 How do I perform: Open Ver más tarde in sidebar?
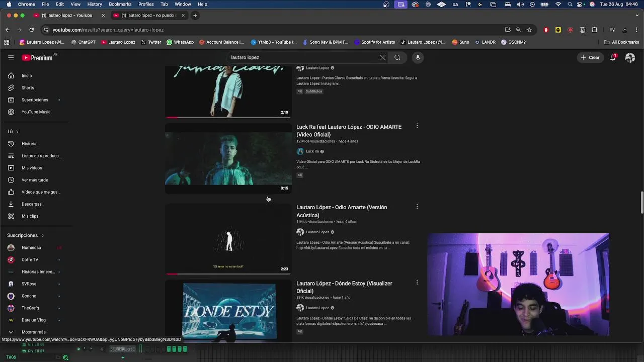(35, 180)
